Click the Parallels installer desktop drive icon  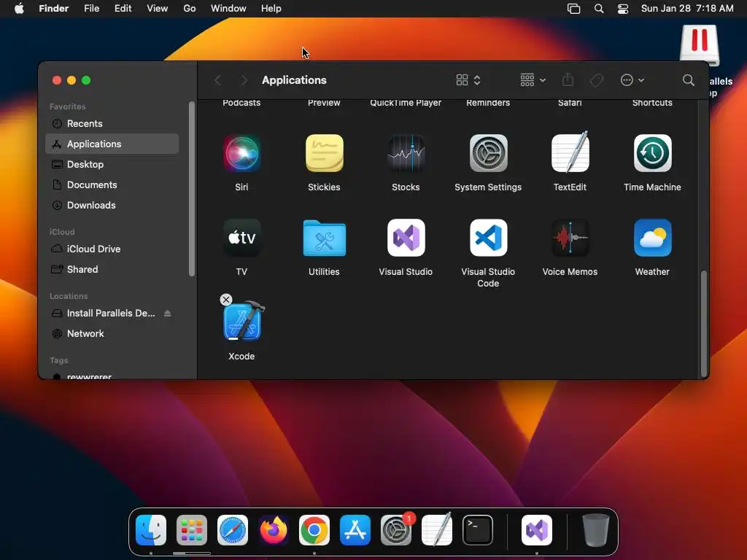point(699,45)
